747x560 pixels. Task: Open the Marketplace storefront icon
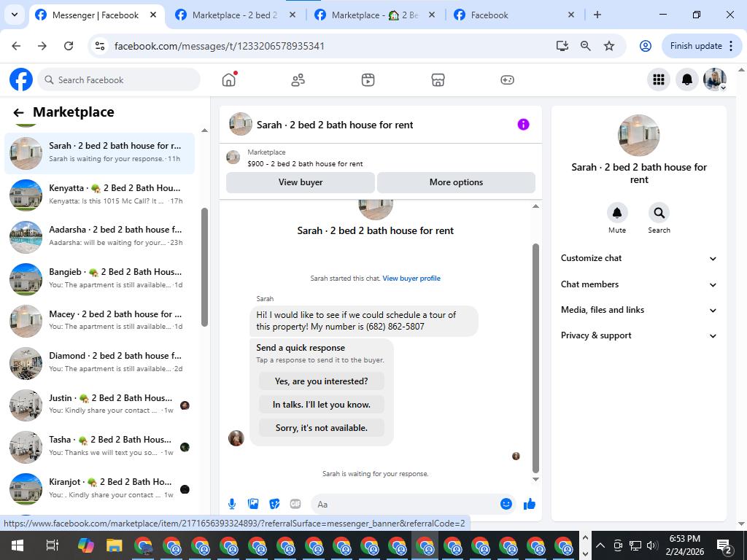[438, 80]
